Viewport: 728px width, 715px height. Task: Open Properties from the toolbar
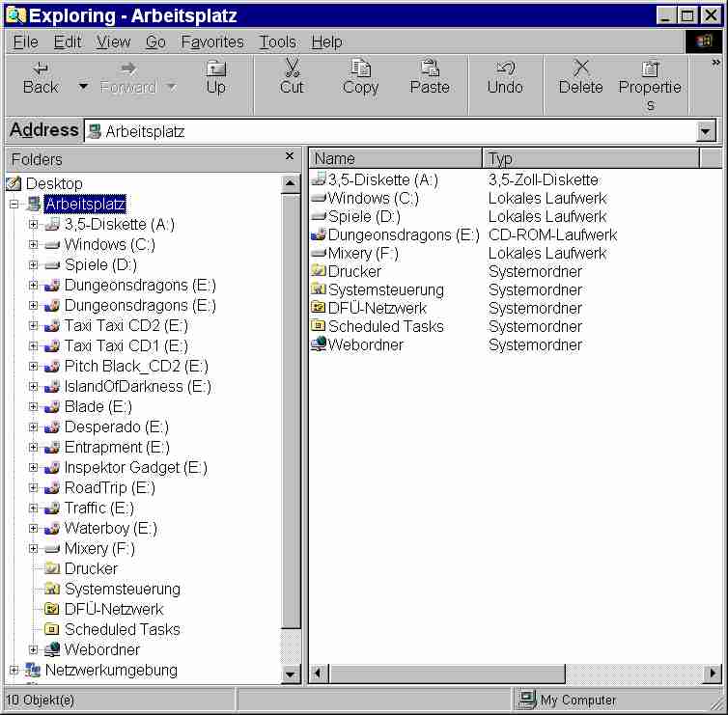click(650, 69)
